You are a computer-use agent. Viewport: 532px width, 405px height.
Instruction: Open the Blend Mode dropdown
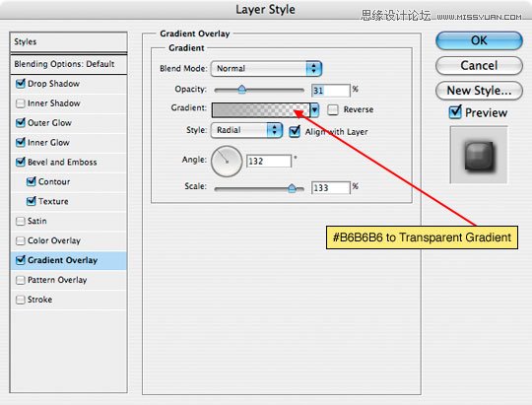[266, 69]
